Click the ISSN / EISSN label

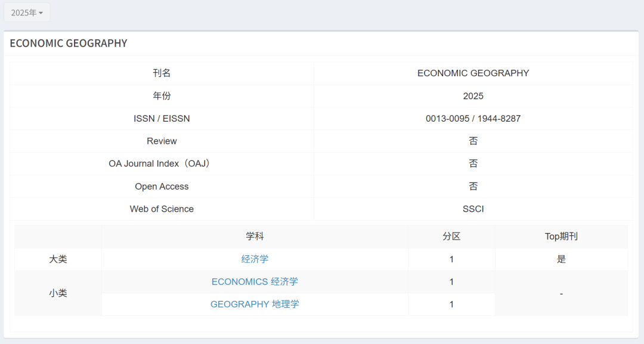pyautogui.click(x=162, y=119)
